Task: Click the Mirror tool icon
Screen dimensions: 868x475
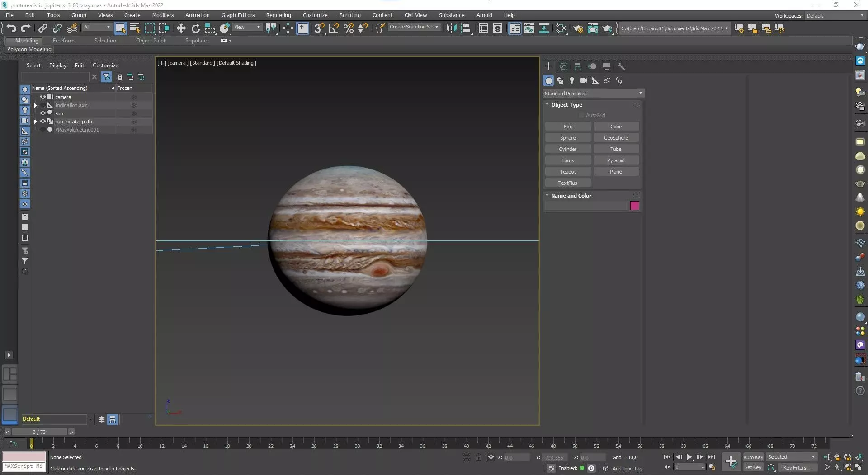Action: coord(451,28)
